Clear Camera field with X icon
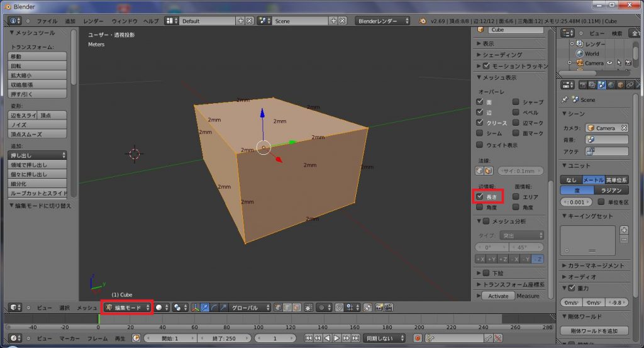Viewport: 644px width, 348px height. click(624, 128)
